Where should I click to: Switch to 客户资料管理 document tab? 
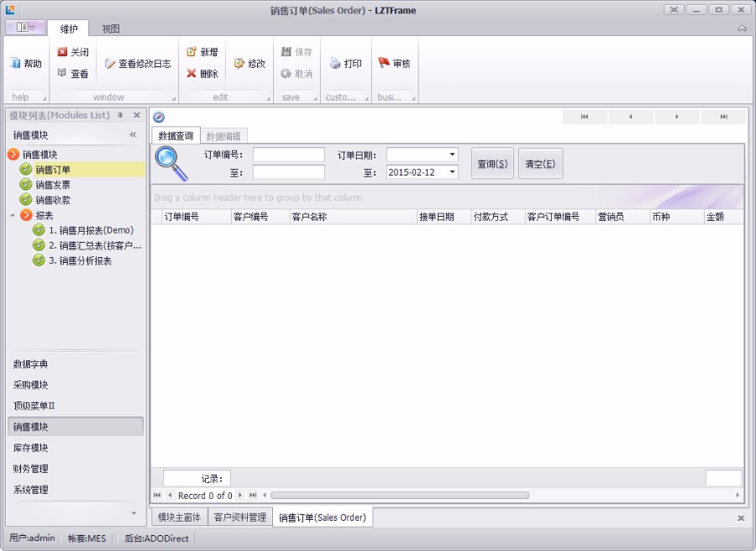240,517
